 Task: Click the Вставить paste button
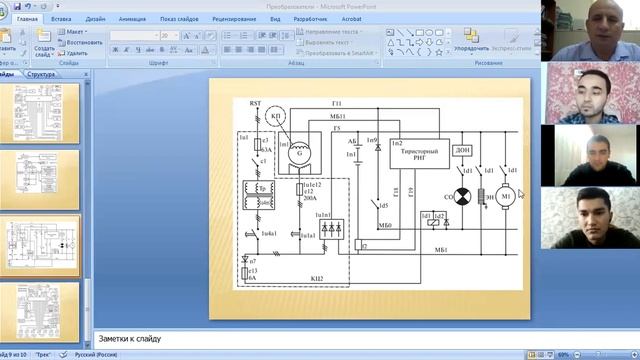[x=7, y=42]
